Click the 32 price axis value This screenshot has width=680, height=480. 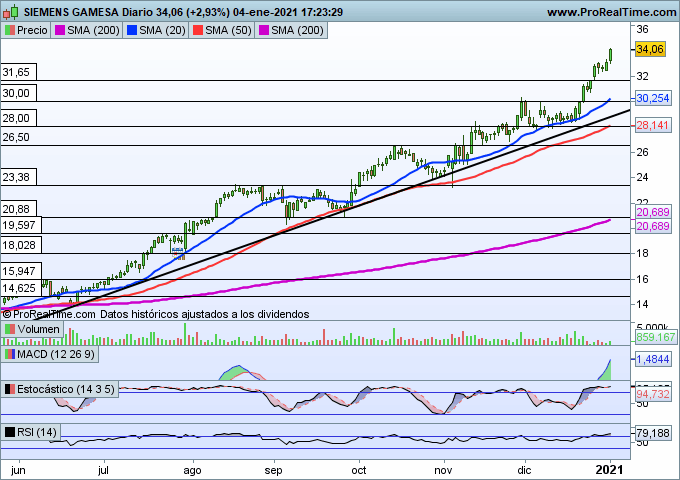point(642,76)
